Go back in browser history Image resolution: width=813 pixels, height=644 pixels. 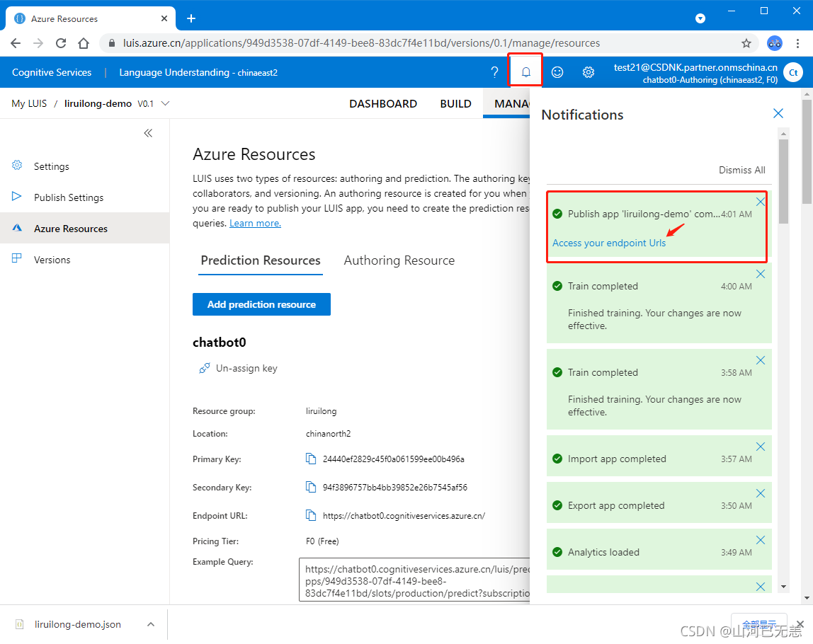[16, 43]
